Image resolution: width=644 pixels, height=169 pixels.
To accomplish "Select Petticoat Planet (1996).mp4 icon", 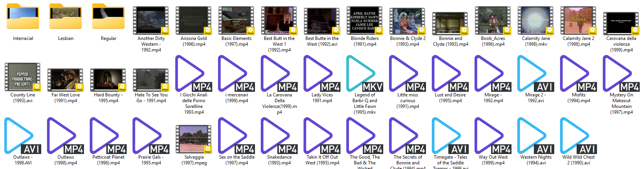I will 108,136.
